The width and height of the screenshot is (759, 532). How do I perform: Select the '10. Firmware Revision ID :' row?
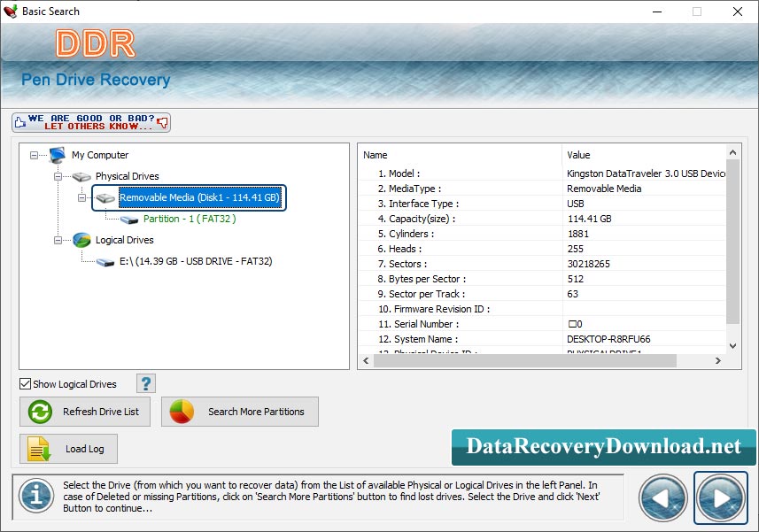coord(542,309)
